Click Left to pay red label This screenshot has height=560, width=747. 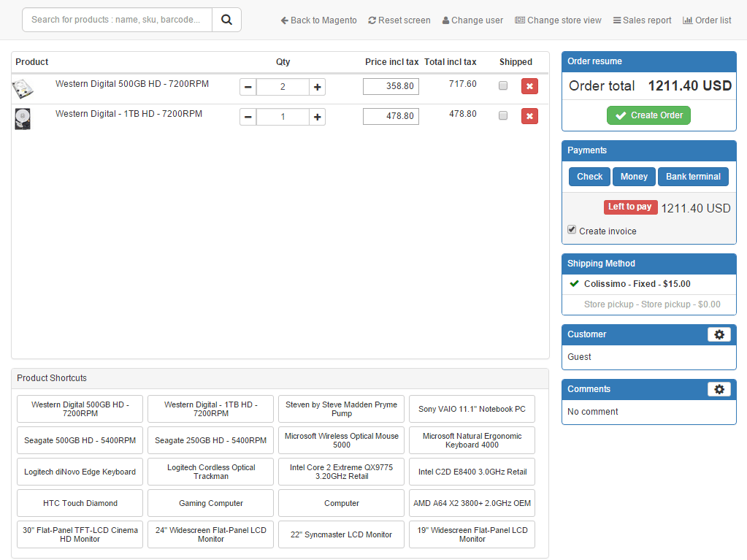coord(630,207)
